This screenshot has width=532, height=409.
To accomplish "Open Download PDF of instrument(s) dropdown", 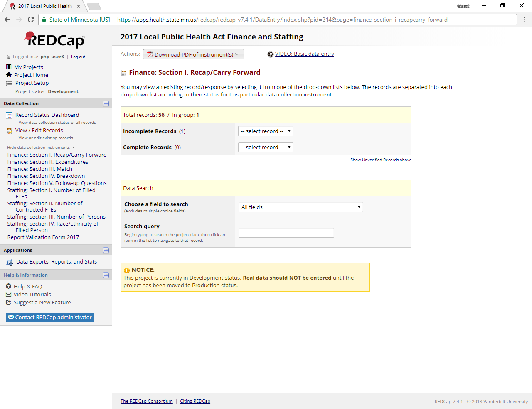I will pos(194,54).
